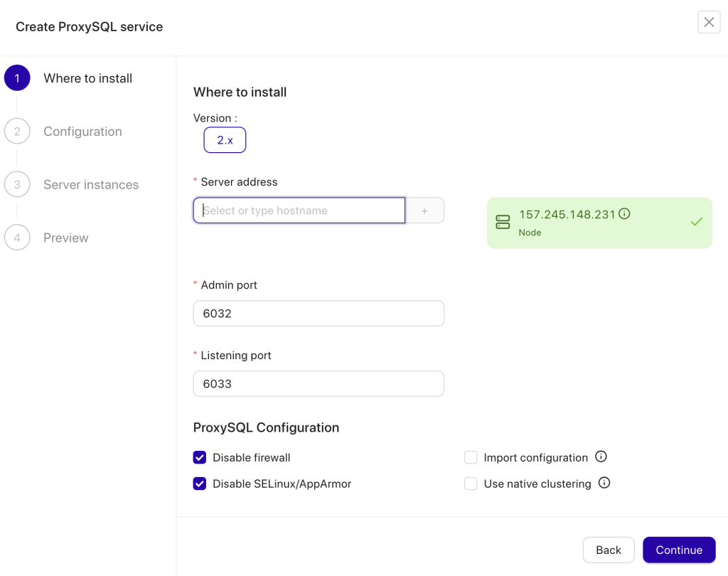Image resolution: width=728 pixels, height=576 pixels.
Task: Click the Back button
Action: [x=609, y=550]
